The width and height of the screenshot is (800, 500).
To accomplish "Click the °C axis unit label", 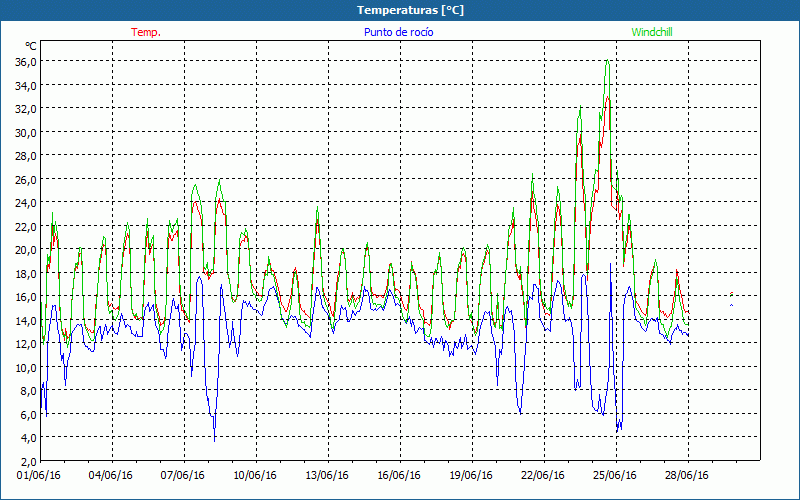I will coord(31,46).
